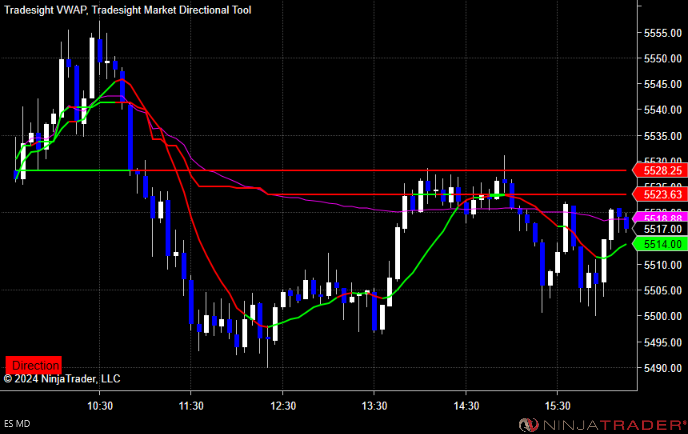This screenshot has width=688, height=434.
Task: Click the 5517.00 current price marker
Action: 659,229
